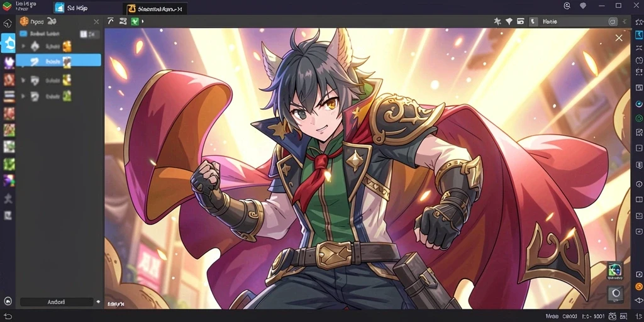Click the blue icon in the panel's second row
This screenshot has height=322, width=644.
pos(23,34)
